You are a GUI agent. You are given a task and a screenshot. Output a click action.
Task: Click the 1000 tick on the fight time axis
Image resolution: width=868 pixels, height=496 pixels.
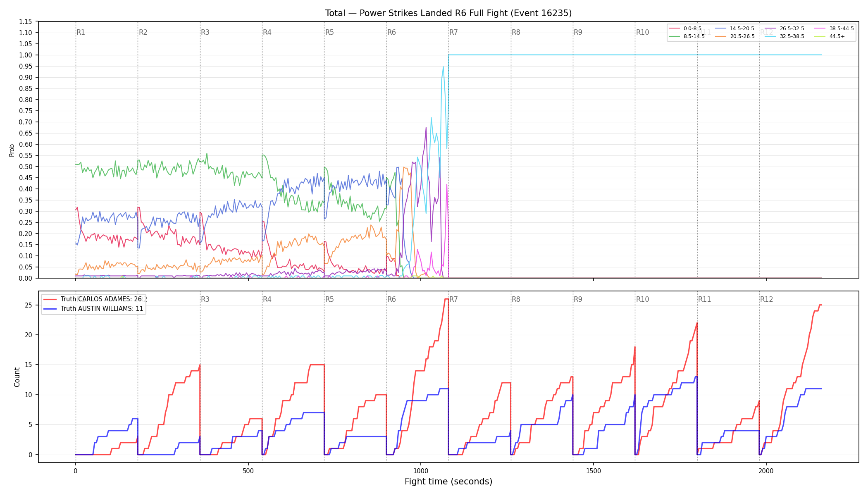tap(421, 471)
